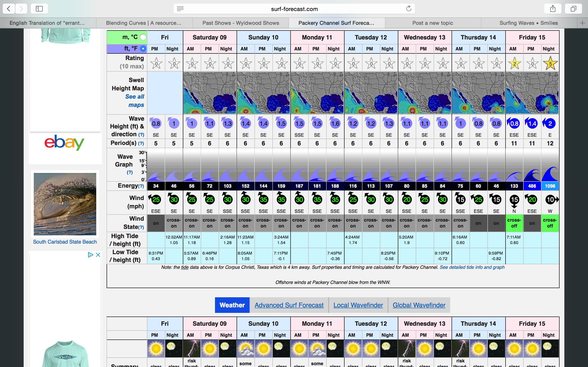
Task: Close ad with X icon
Action: coord(98,255)
